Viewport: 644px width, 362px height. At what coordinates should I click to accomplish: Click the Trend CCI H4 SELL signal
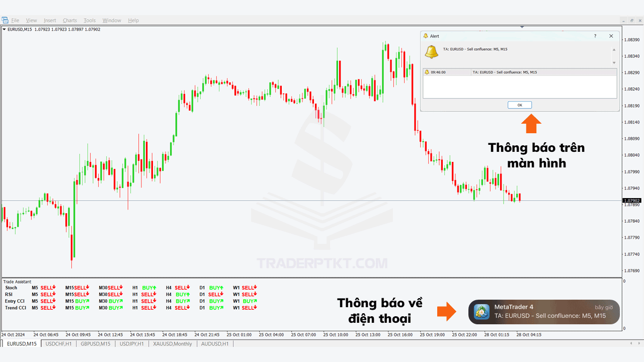pyautogui.click(x=182, y=308)
